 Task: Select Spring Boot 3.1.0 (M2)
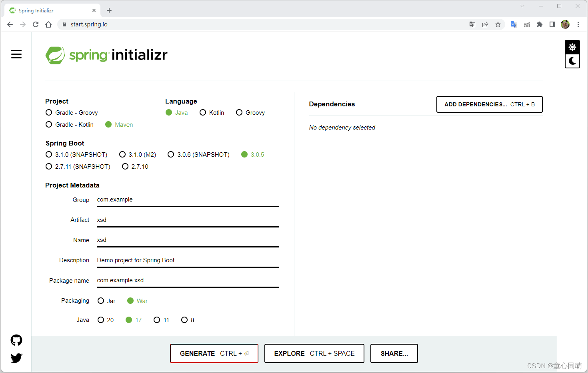click(x=138, y=155)
